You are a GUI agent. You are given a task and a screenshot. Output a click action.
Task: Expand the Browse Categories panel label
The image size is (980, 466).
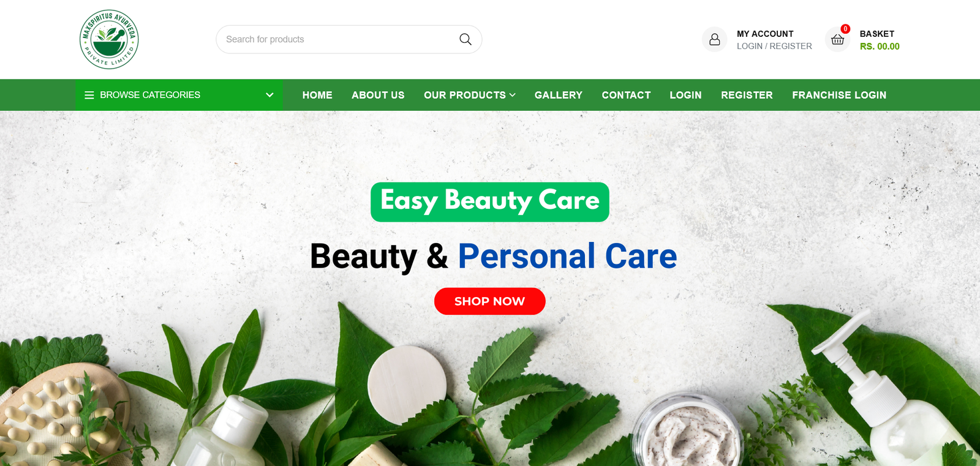click(x=150, y=95)
